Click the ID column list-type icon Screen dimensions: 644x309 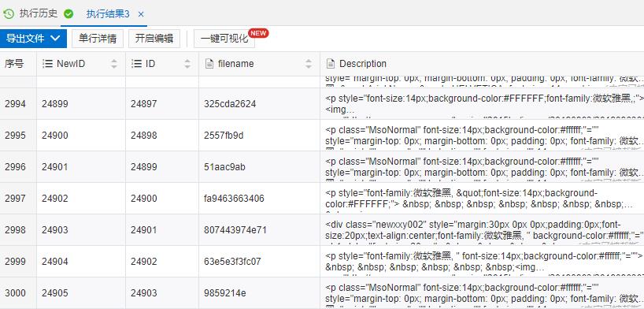pyautogui.click(x=136, y=64)
